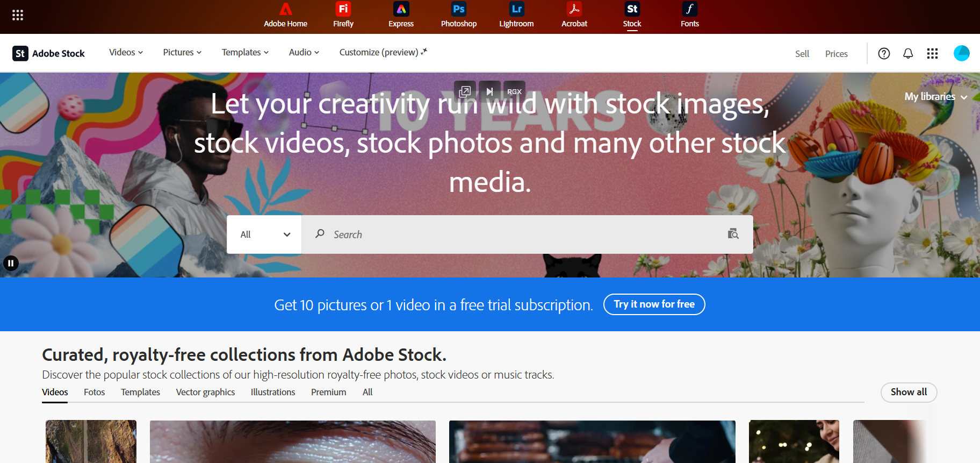The width and height of the screenshot is (980, 463).
Task: Open the grilled food video thumbnail
Action: point(592,441)
